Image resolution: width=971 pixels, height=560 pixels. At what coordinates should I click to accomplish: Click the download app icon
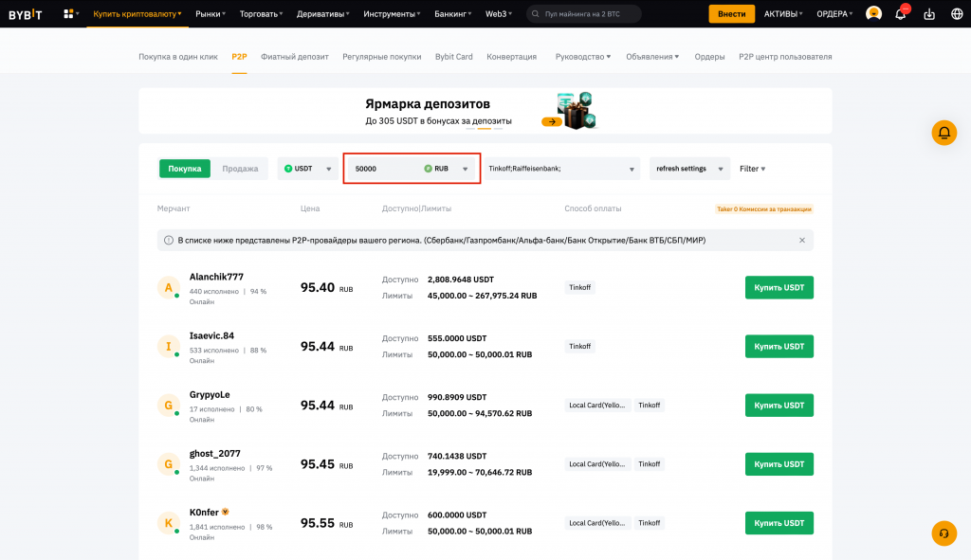[929, 13]
